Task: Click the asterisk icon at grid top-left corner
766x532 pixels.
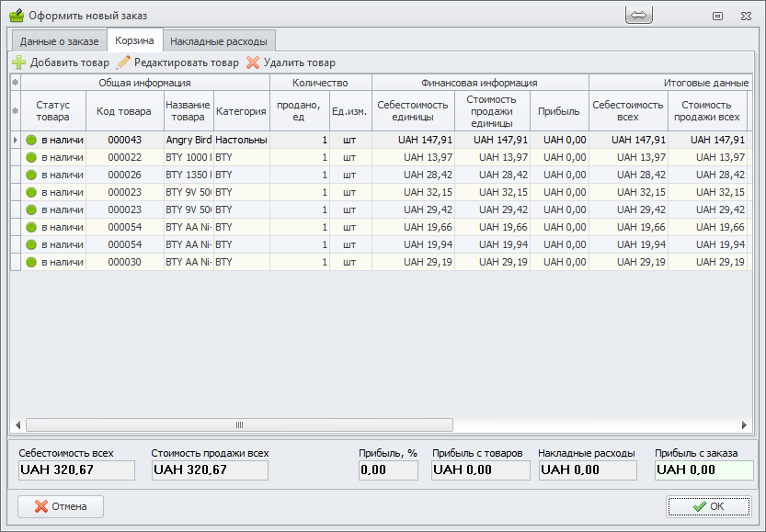Action: [x=15, y=83]
